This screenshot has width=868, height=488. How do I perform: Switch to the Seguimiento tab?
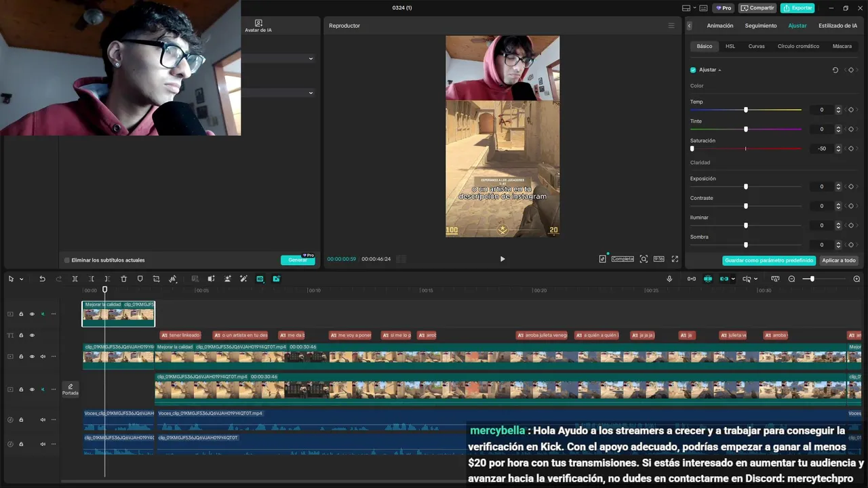pos(761,26)
